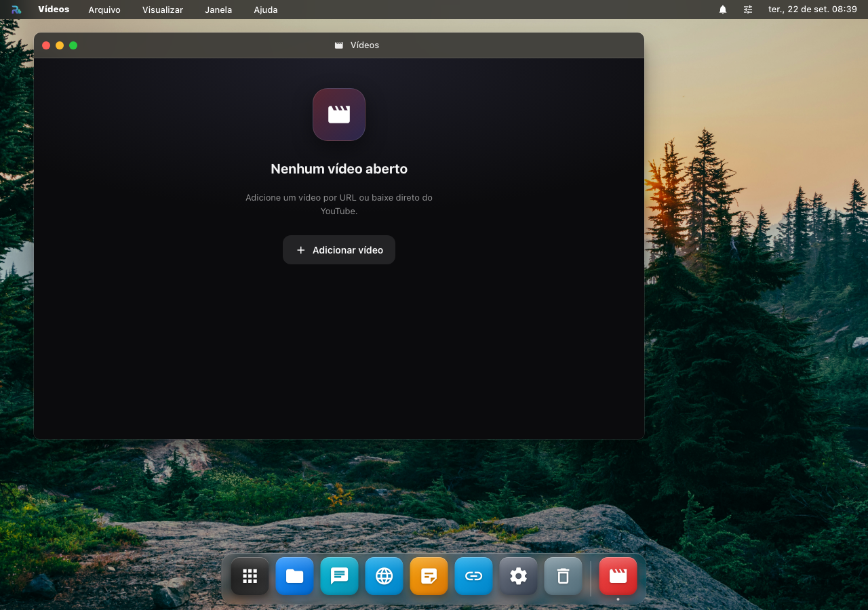The image size is (868, 610).
Task: Click the clapperboard icon above Nenhum vídeo aberto
Action: pyautogui.click(x=339, y=115)
